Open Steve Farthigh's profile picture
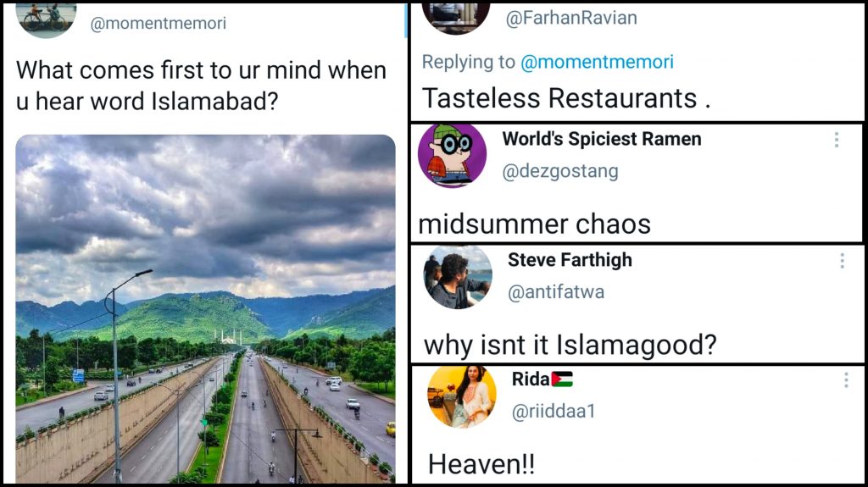This screenshot has width=868, height=487. [458, 276]
